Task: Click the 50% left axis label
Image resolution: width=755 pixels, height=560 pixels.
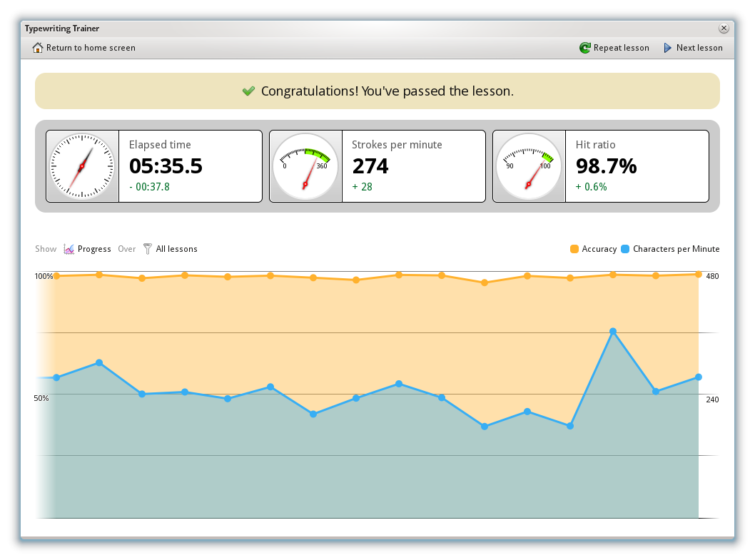Action: coord(41,398)
